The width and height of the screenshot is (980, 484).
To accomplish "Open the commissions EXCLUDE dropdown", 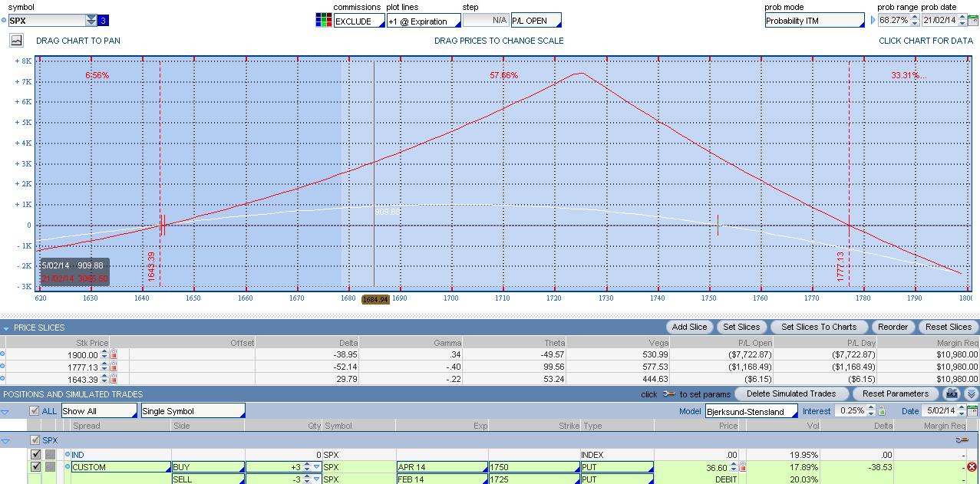I will pyautogui.click(x=358, y=21).
